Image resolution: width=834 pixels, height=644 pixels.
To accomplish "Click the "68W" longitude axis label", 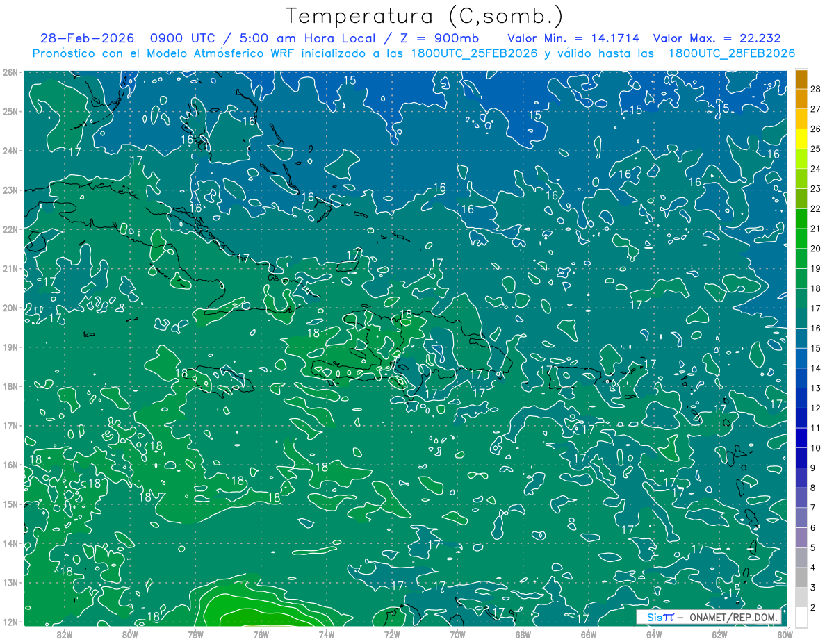I will pos(523,634).
